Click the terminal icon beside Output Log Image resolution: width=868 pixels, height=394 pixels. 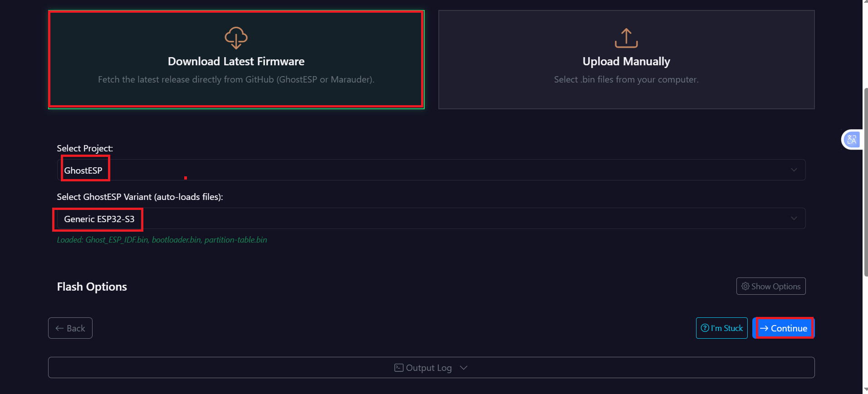pyautogui.click(x=399, y=368)
